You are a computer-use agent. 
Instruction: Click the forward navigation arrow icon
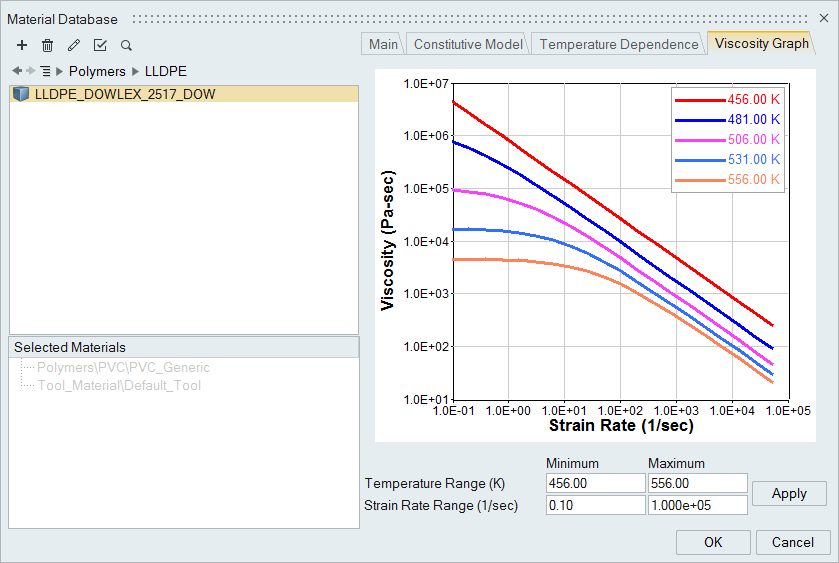(x=30, y=71)
